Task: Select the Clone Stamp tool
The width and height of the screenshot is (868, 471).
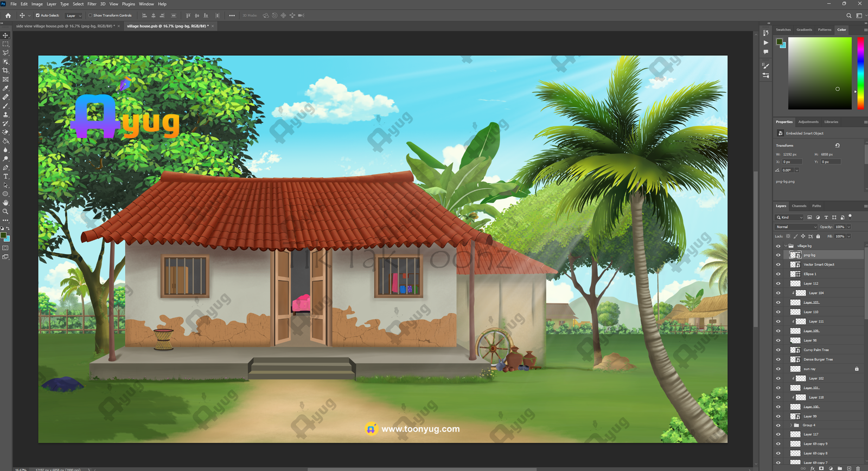Action: (6, 115)
